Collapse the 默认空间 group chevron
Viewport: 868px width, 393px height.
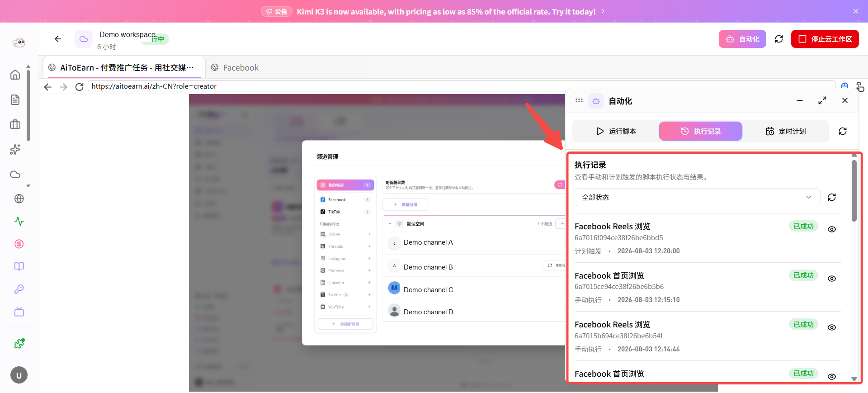pyautogui.click(x=390, y=223)
